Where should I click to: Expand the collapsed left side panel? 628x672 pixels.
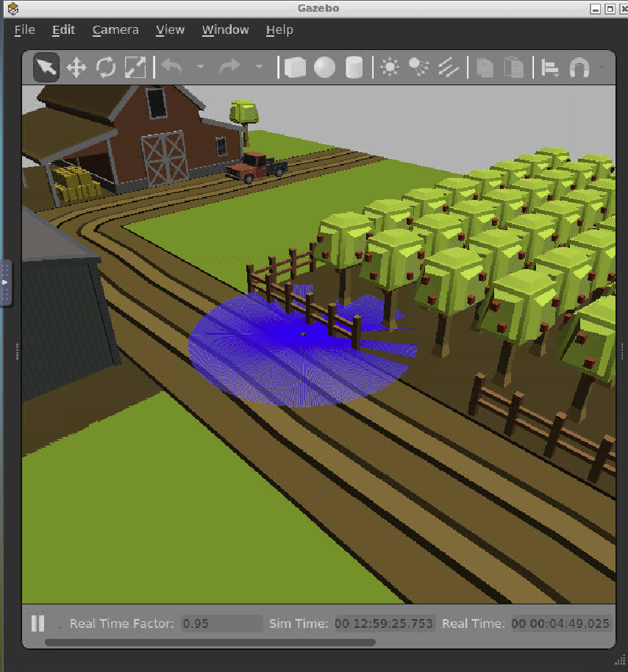point(6,282)
